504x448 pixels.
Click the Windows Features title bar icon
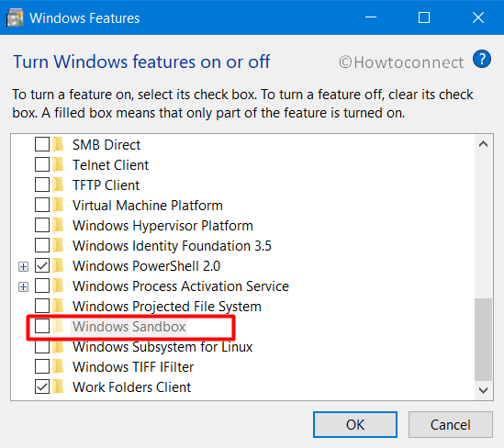click(15, 18)
